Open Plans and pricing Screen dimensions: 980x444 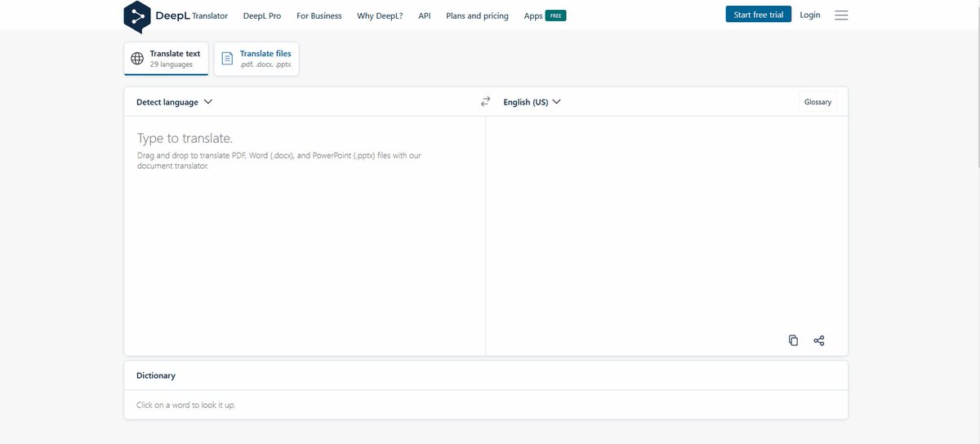[477, 16]
